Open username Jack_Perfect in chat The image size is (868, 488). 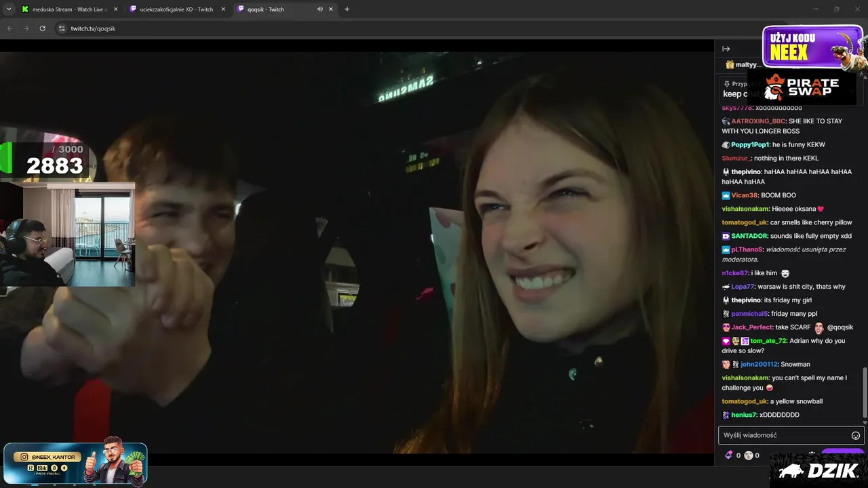pyautogui.click(x=751, y=327)
